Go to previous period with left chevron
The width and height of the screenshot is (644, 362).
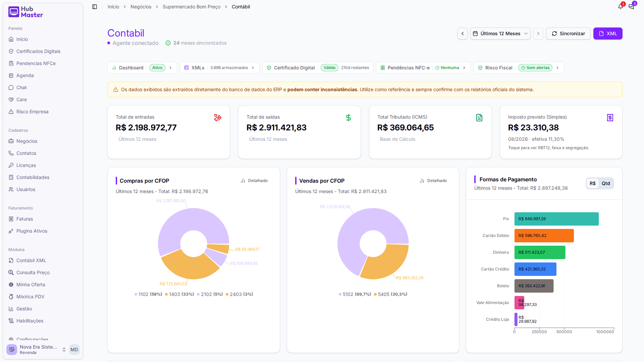coord(463,34)
